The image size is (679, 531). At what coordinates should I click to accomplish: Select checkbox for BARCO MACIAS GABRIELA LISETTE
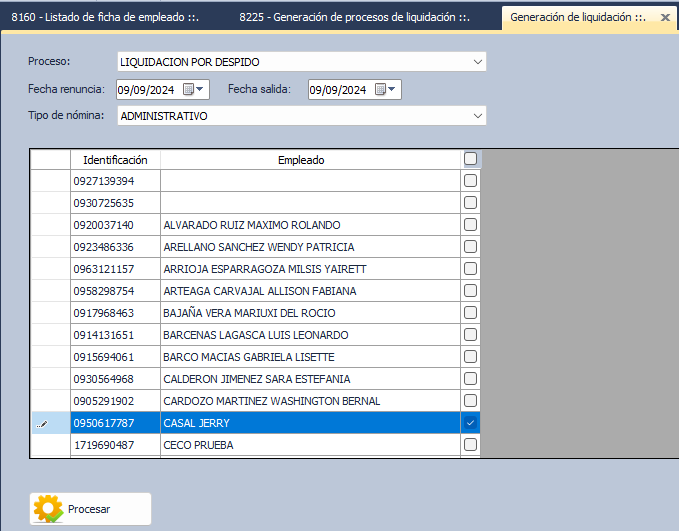[x=471, y=357]
